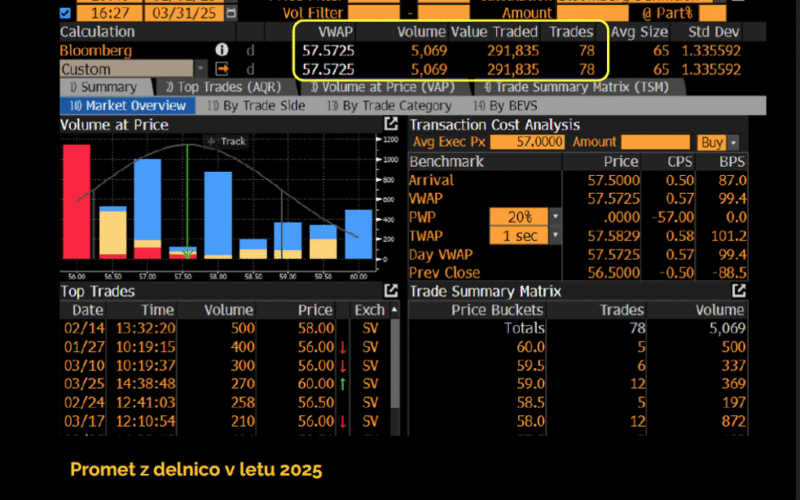Click the tall red bar in the chart

point(77,200)
